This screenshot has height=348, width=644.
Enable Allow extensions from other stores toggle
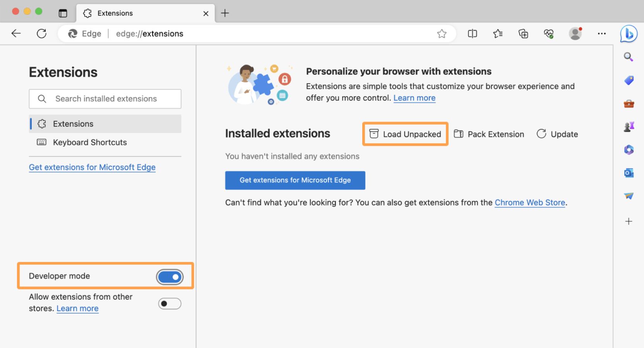[170, 303]
